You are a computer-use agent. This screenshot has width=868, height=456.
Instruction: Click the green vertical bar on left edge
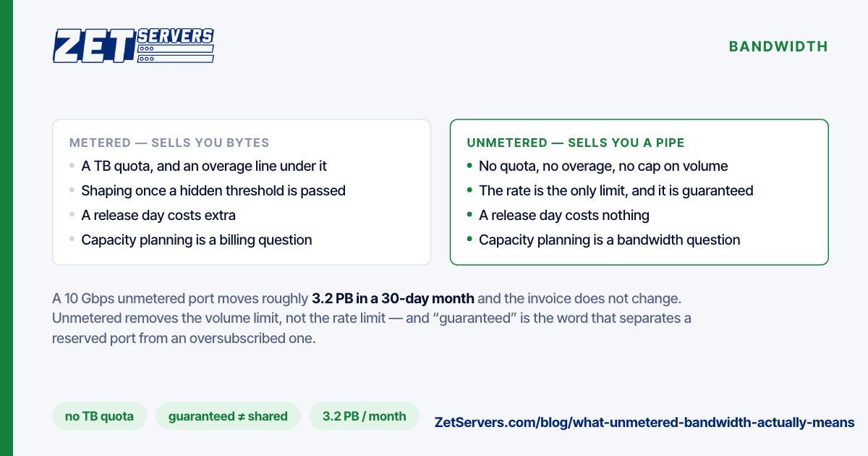(7, 228)
